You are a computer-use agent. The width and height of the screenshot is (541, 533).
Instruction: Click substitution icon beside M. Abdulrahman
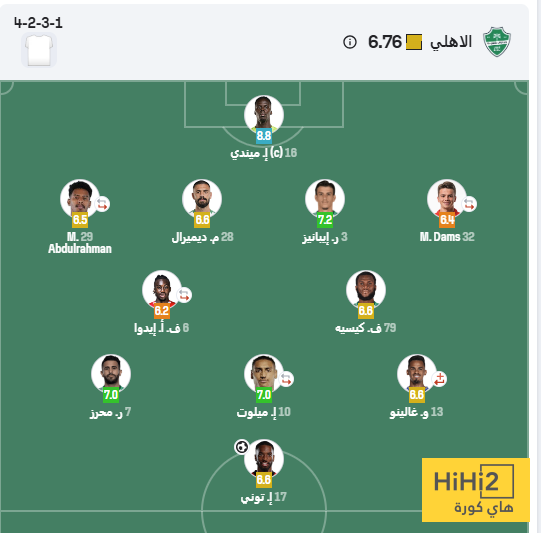[102, 204]
